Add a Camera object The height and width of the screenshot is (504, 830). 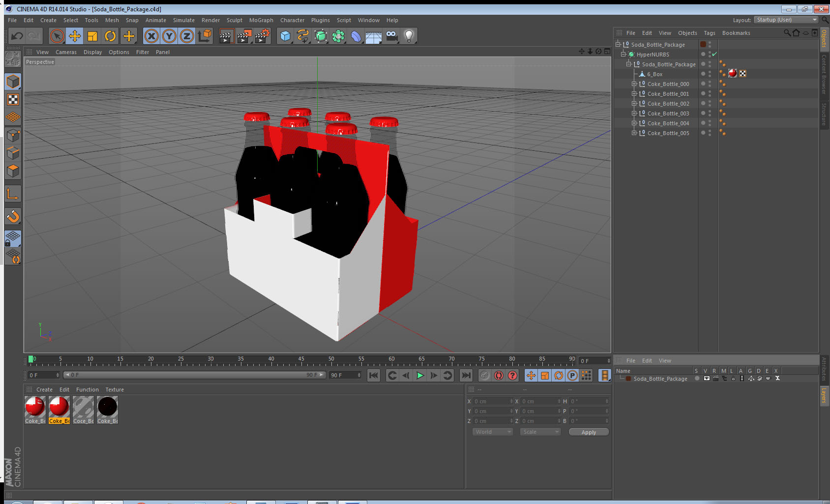coord(391,36)
